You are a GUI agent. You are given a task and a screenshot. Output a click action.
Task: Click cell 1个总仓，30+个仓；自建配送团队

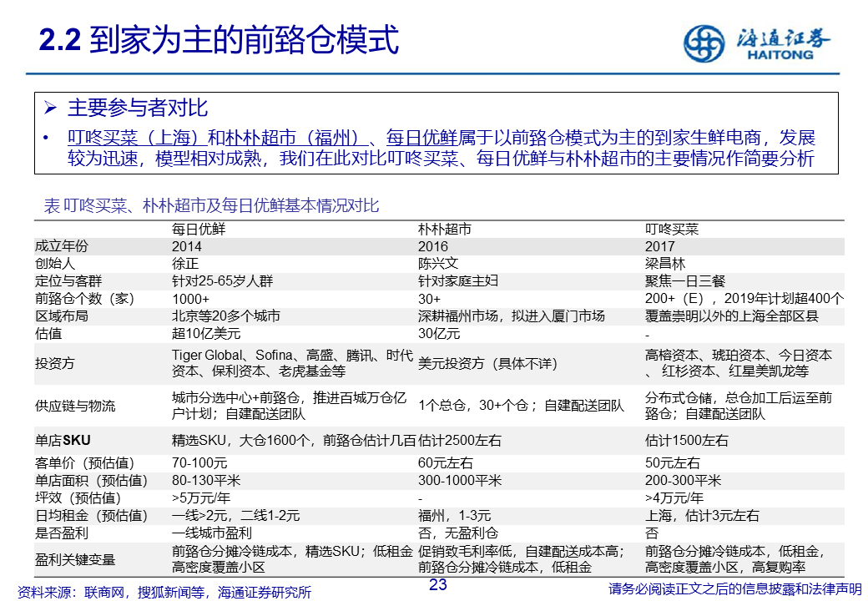521,406
